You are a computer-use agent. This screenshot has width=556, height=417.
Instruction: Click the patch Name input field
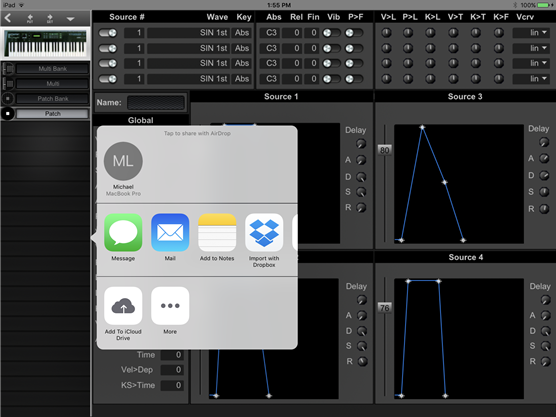(156, 103)
